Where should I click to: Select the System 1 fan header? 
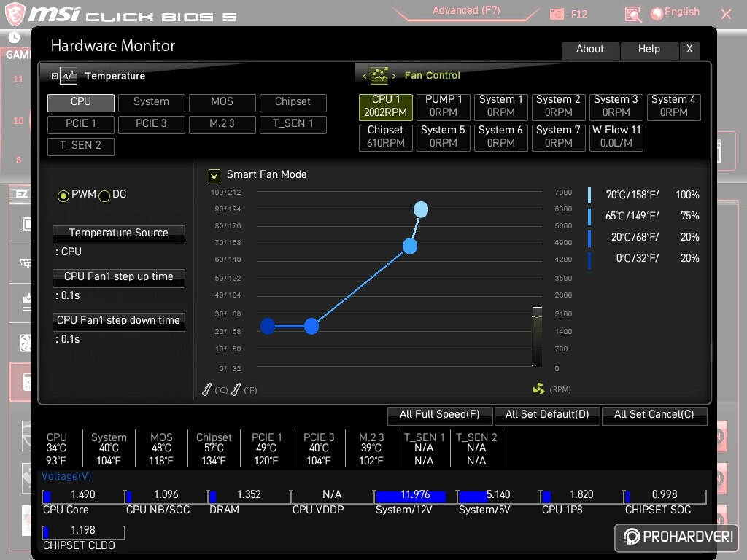tap(501, 106)
